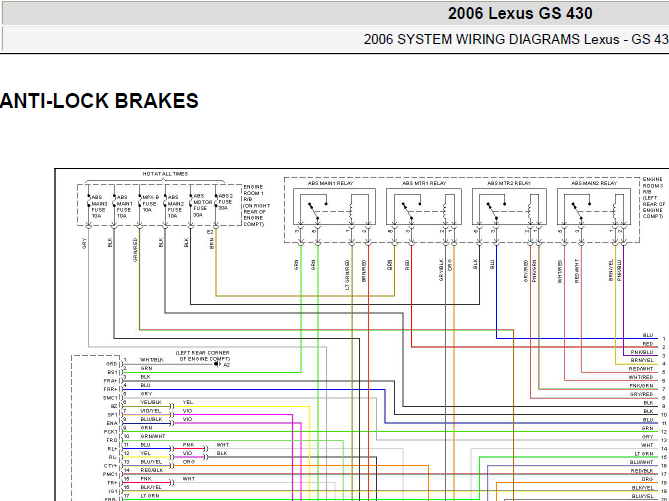
Task: Select the ABS MAIN1 relay switch symbol
Action: (317, 211)
